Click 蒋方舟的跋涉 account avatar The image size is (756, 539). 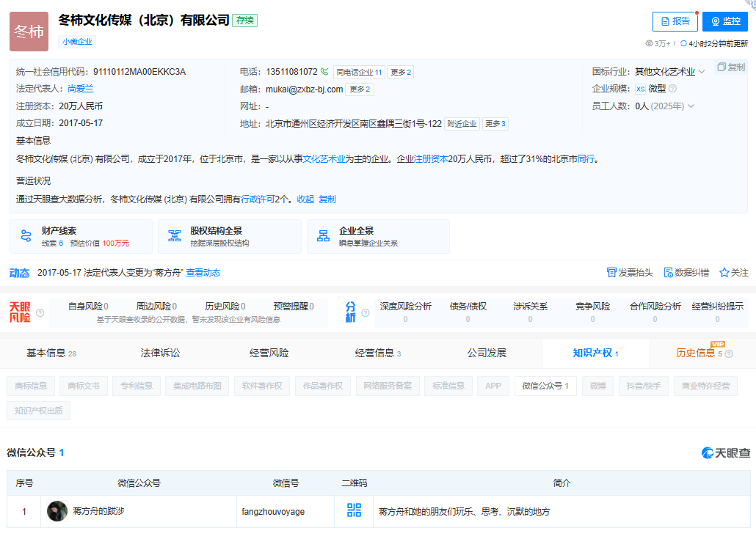click(x=57, y=511)
